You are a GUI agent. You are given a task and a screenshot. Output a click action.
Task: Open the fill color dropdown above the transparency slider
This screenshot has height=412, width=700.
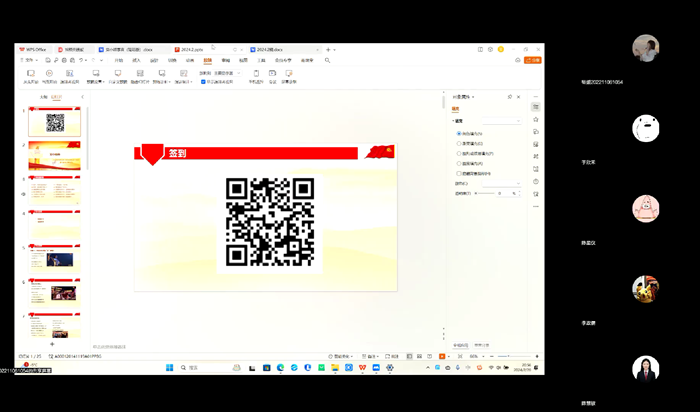point(500,183)
